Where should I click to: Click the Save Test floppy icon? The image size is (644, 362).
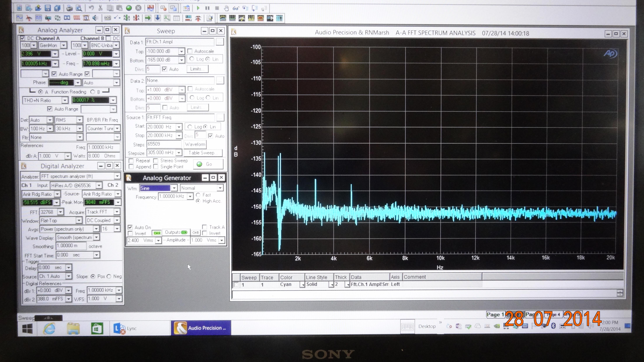tap(47, 8)
